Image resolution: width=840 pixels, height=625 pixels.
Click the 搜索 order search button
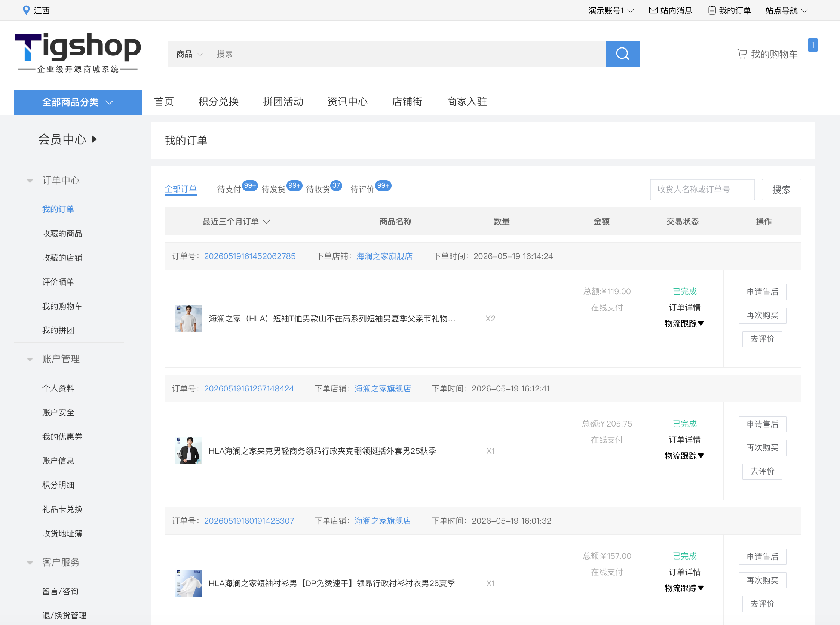coord(781,190)
